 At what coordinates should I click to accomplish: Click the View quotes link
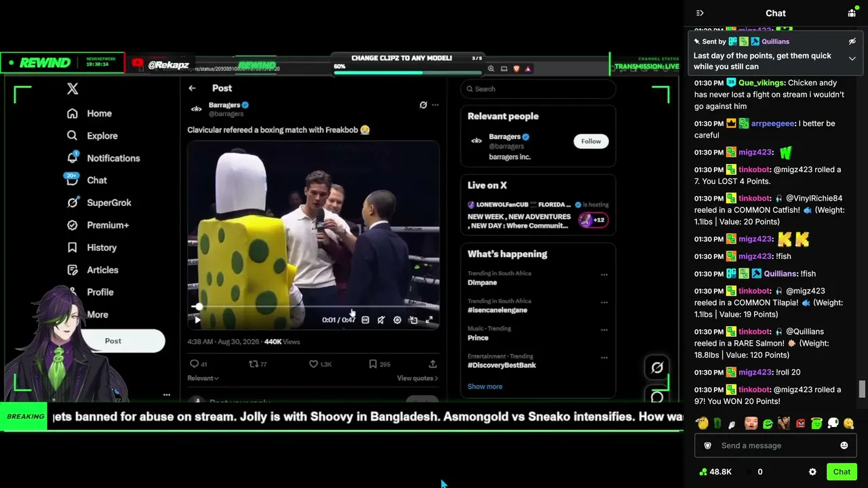(417, 378)
